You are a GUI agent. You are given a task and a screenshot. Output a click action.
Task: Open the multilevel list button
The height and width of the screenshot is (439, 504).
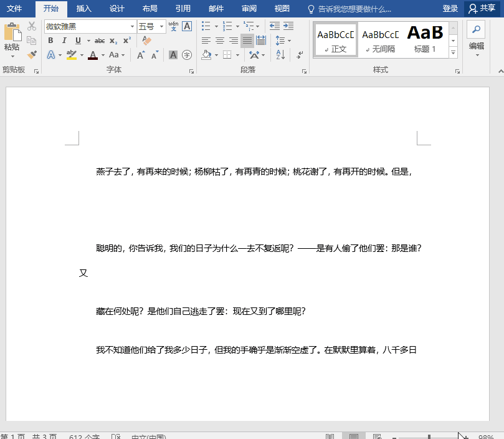pyautogui.click(x=249, y=26)
